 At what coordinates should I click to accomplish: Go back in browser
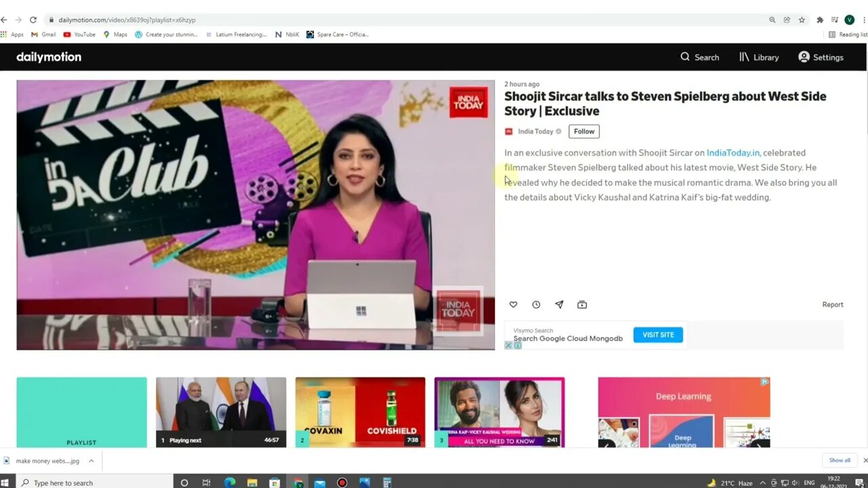(4, 20)
